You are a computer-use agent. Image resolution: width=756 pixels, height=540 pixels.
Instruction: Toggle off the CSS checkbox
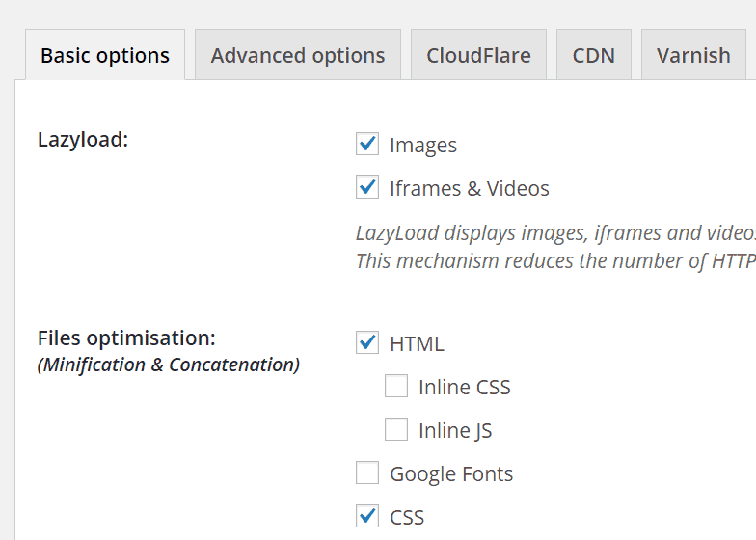[x=367, y=517]
